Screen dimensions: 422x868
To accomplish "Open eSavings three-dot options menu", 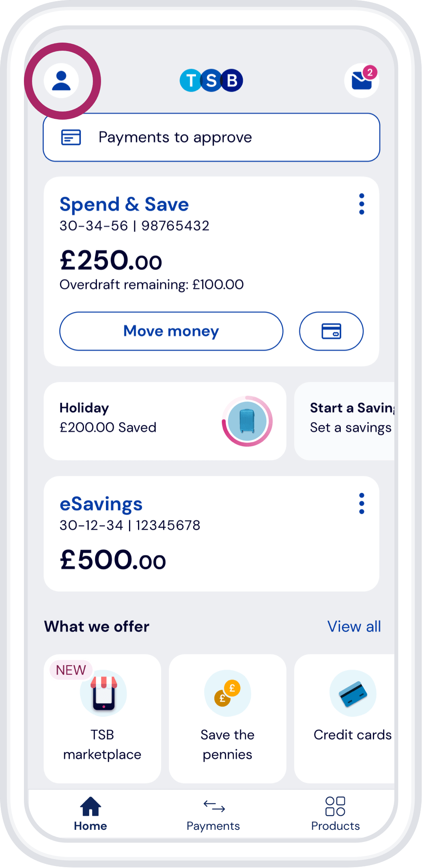I will (362, 504).
